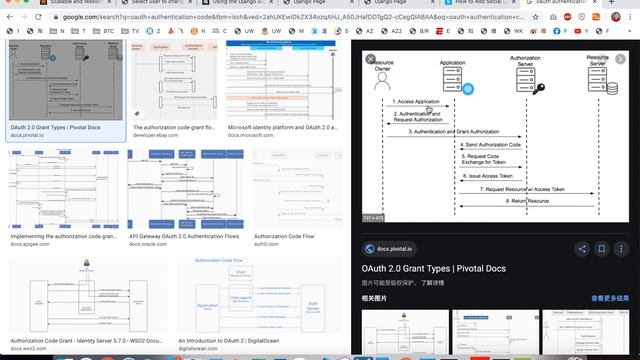Open the large previewed OAuth flow diagram

495,136
